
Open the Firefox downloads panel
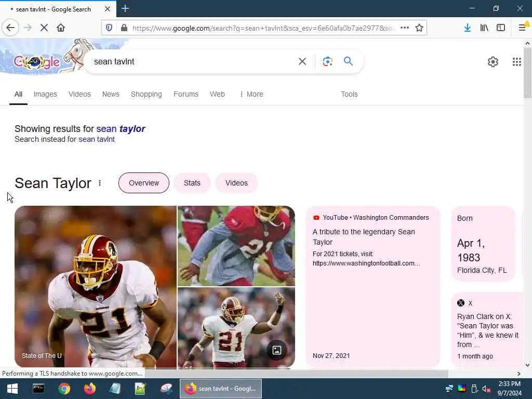coord(467,28)
